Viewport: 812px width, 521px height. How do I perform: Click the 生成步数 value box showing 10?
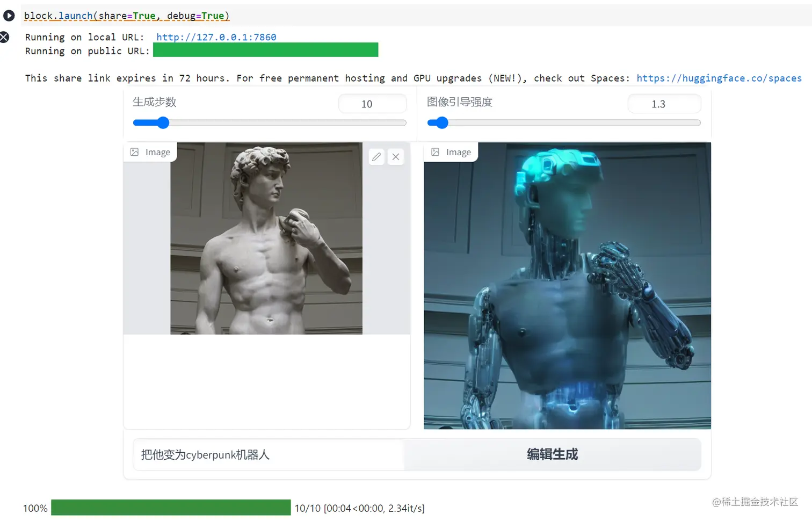[372, 104]
